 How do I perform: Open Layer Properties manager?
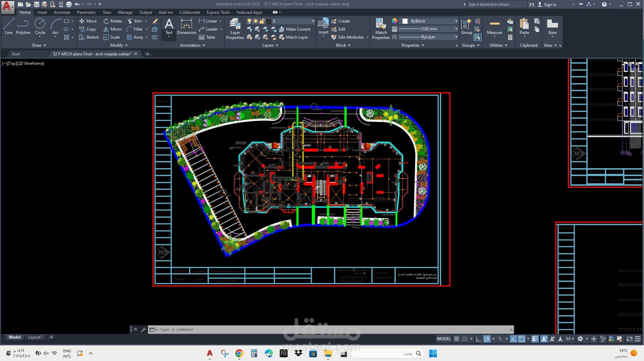[x=235, y=29]
